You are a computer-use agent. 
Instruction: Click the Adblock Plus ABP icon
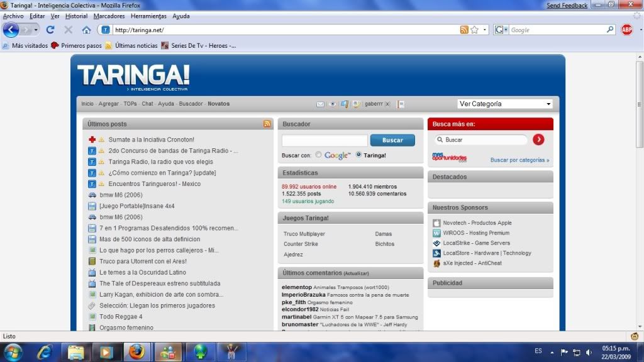pos(627,30)
